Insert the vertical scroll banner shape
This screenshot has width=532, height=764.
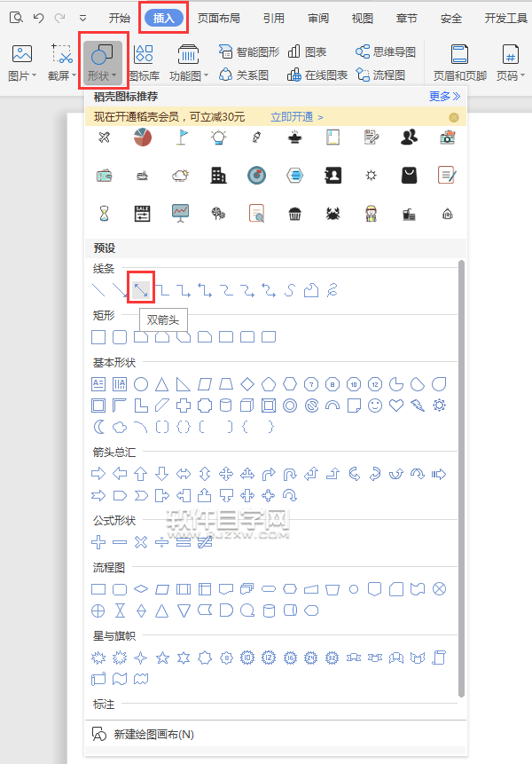[x=439, y=658]
